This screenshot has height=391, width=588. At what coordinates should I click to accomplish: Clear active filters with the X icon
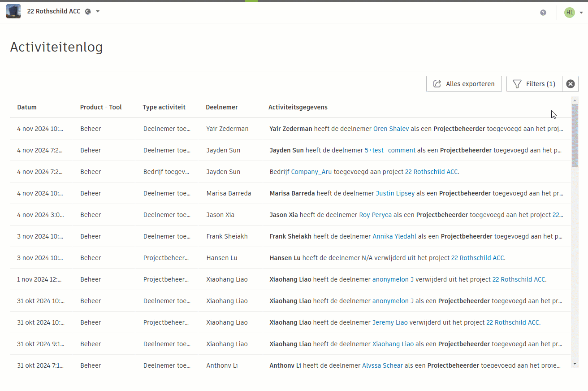click(x=570, y=84)
